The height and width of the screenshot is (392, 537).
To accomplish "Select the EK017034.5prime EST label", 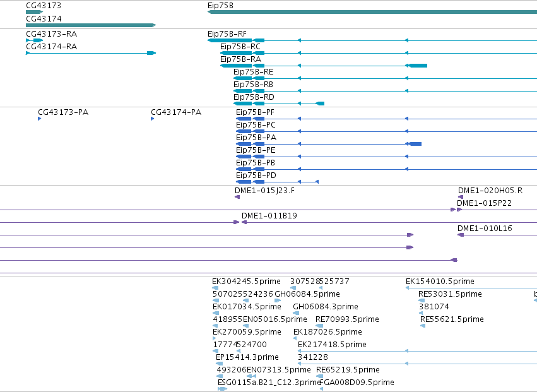I will pos(247,307).
